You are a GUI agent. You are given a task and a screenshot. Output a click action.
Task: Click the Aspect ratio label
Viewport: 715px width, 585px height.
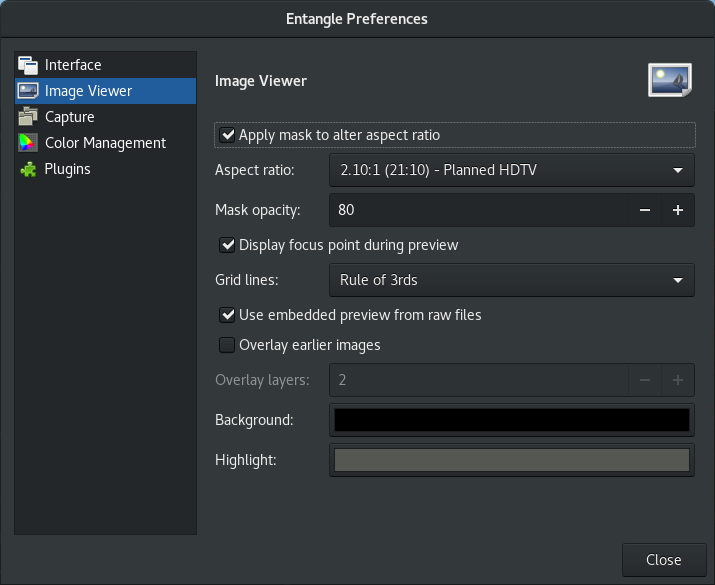(255, 170)
